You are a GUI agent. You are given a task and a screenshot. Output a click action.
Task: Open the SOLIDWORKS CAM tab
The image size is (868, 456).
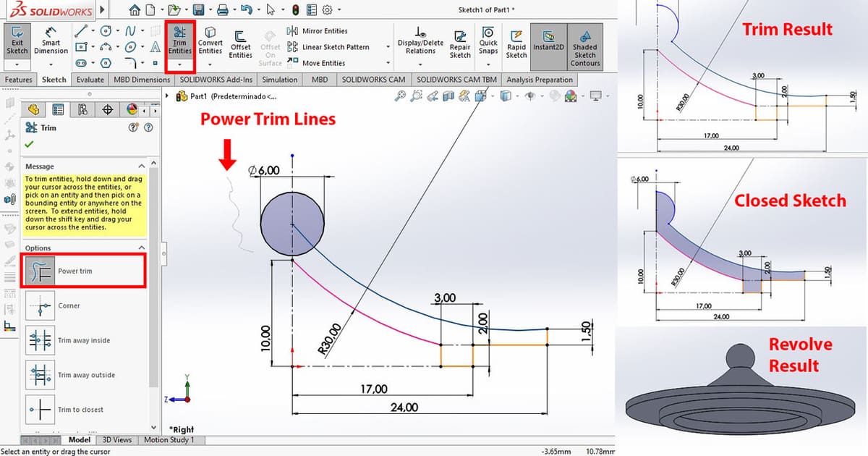(373, 80)
